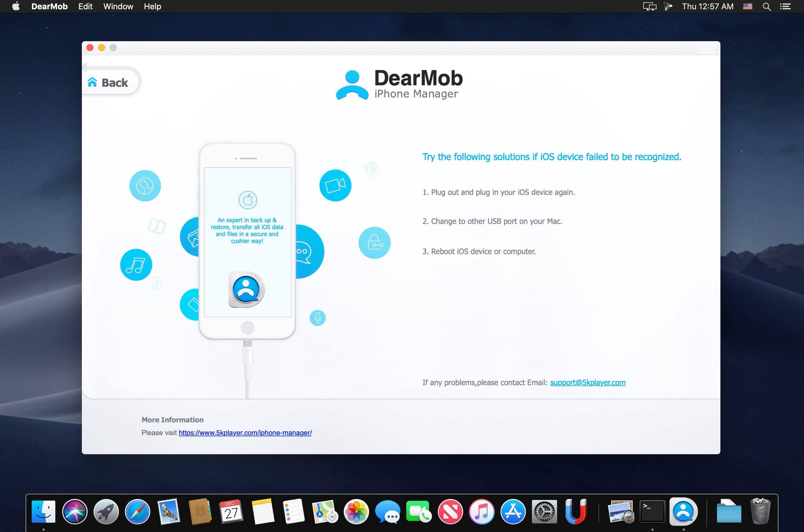This screenshot has height=532, width=804.
Task: Click '2. Change to other USB port' step
Action: click(492, 221)
